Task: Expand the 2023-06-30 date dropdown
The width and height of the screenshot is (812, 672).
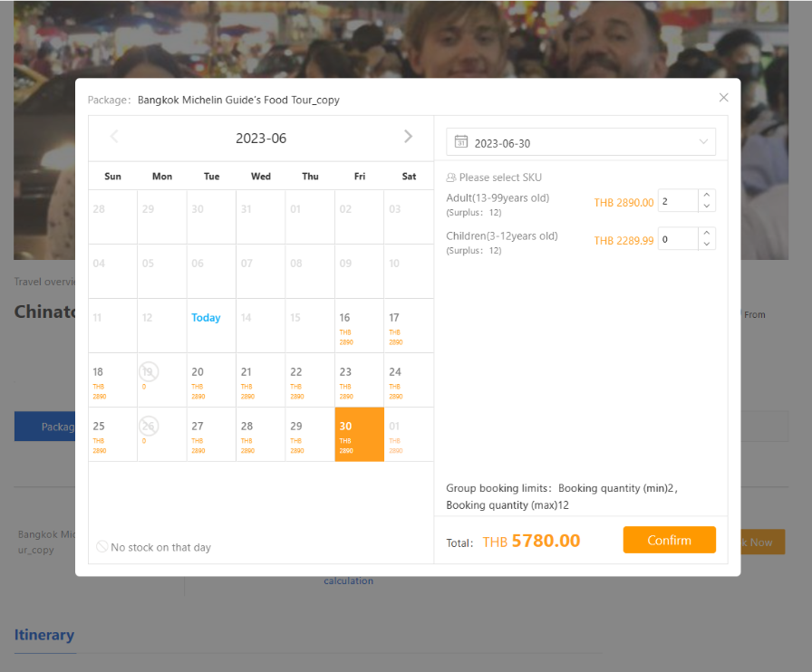Action: coord(703,142)
